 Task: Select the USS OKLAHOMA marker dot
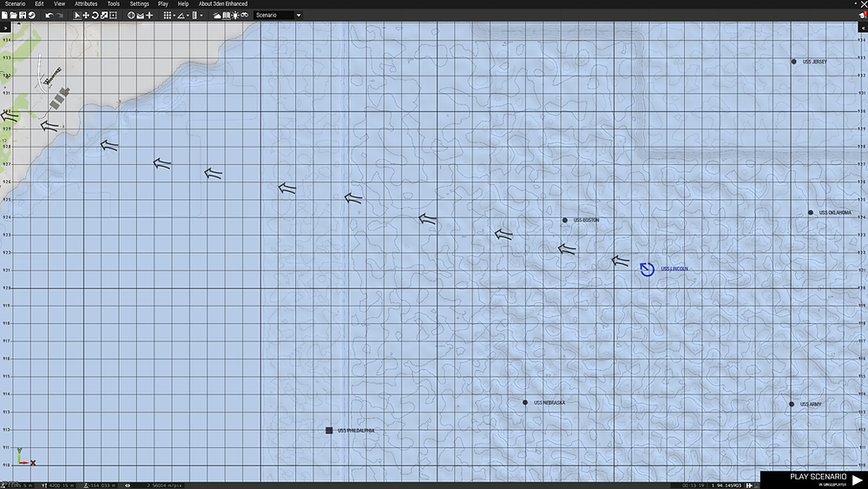coord(811,213)
